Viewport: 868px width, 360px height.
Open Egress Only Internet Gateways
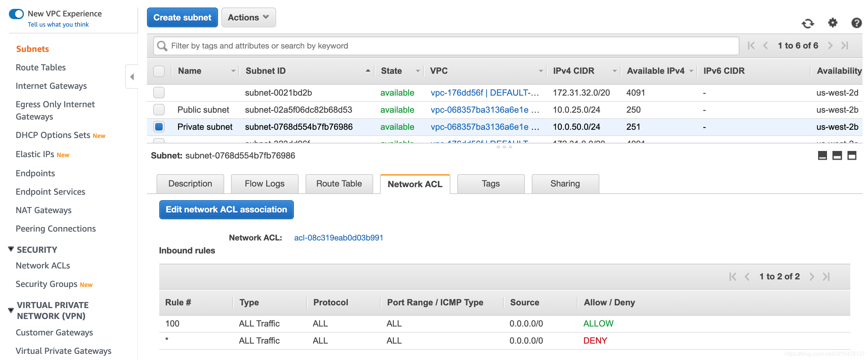click(x=55, y=110)
